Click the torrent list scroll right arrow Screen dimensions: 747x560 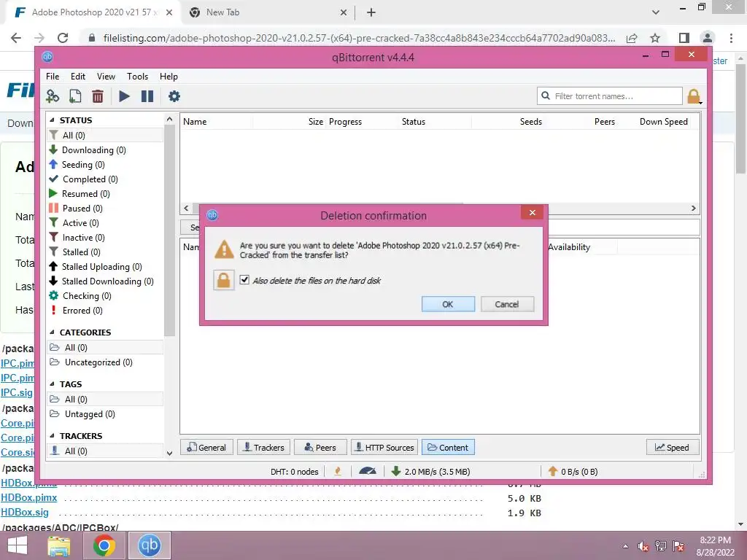693,208
